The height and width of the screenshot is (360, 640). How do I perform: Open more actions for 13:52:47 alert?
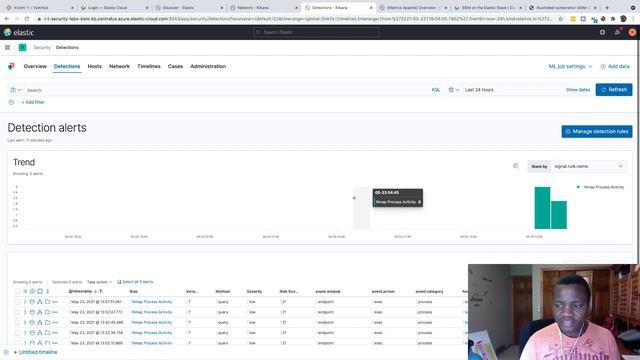click(x=55, y=312)
